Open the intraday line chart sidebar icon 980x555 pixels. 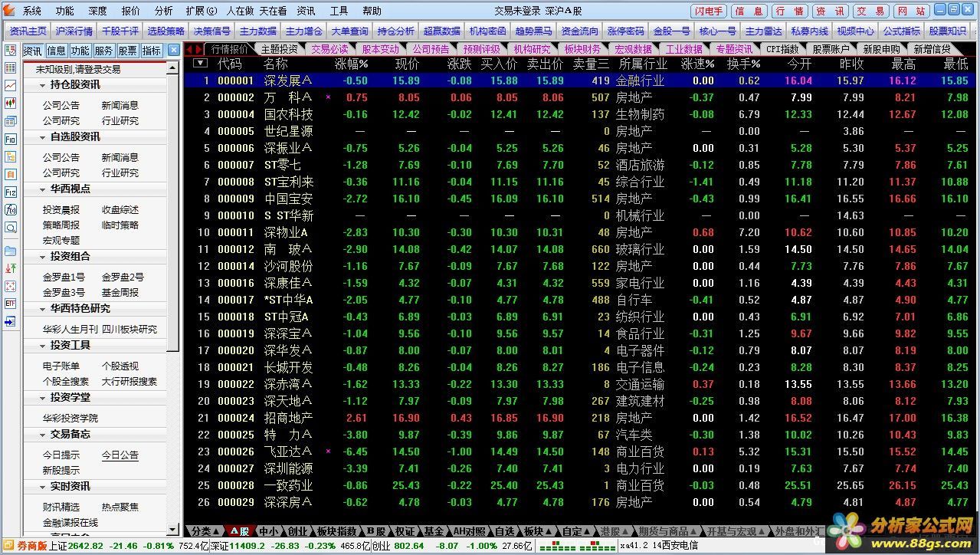click(x=10, y=86)
